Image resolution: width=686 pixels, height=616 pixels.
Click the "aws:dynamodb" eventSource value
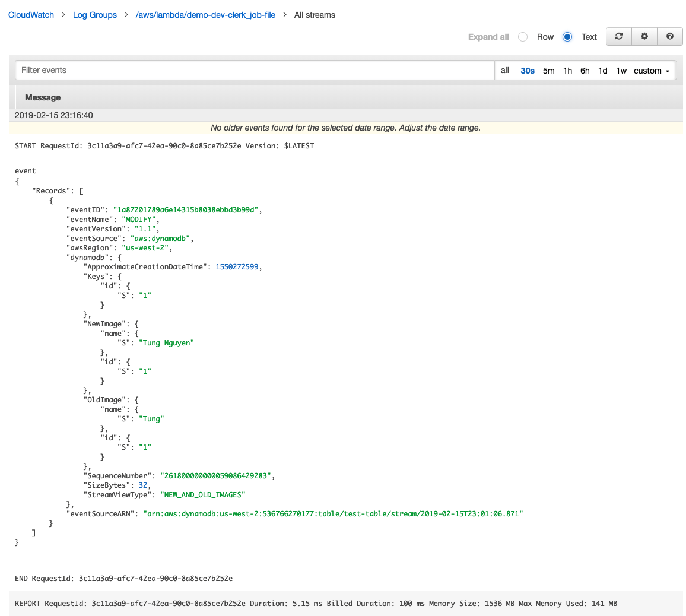[160, 239]
